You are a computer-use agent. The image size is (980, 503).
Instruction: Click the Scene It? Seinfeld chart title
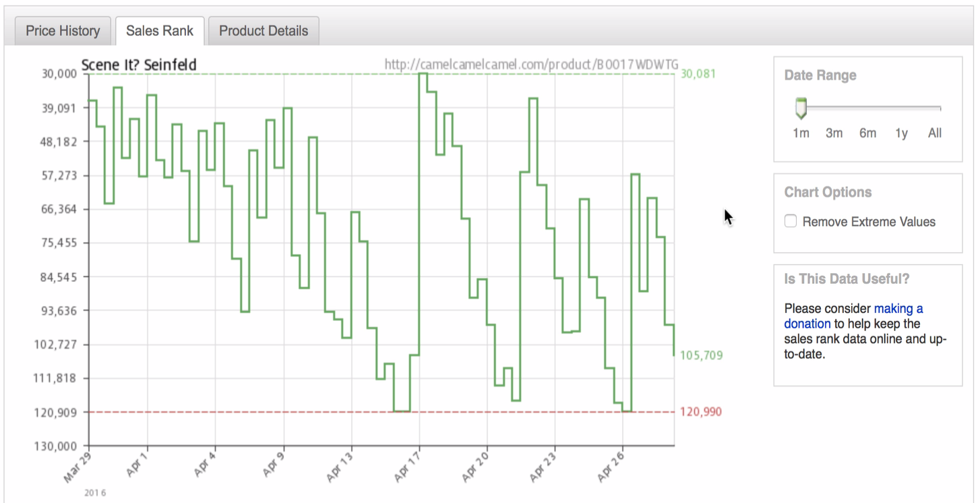[139, 65]
